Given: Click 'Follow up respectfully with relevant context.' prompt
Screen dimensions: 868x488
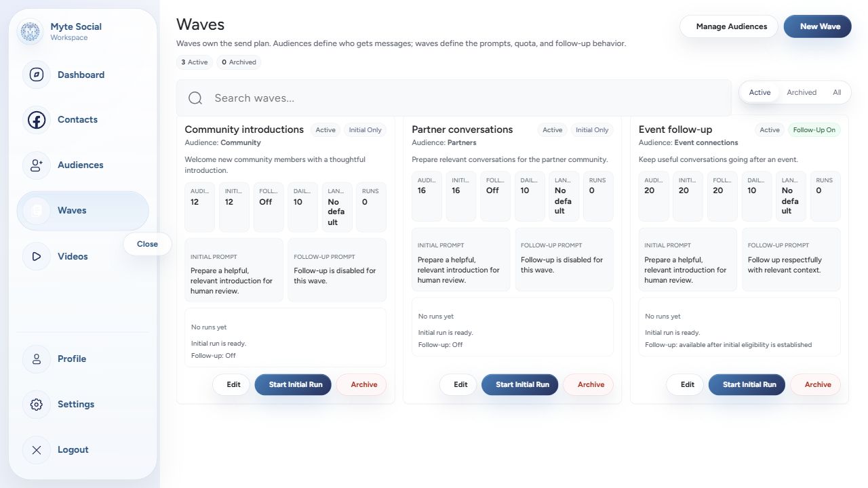Looking at the screenshot, I should coord(785,265).
